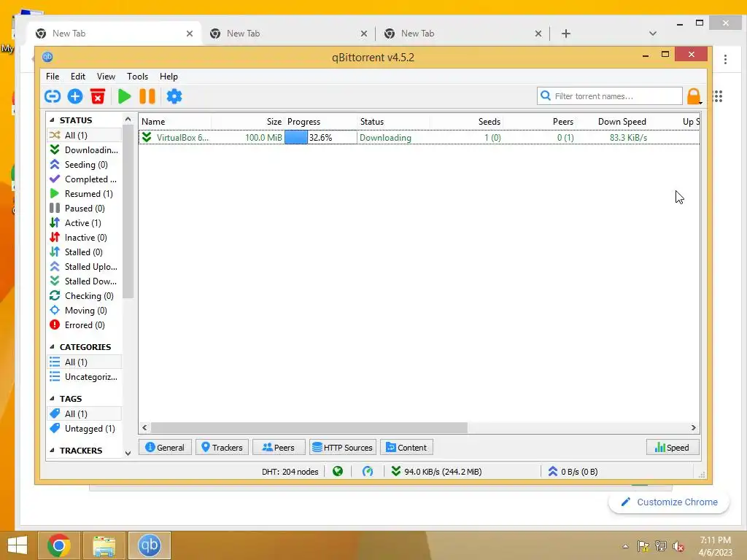Select the Checking (0) filter
The height and width of the screenshot is (560, 747).
point(85,296)
